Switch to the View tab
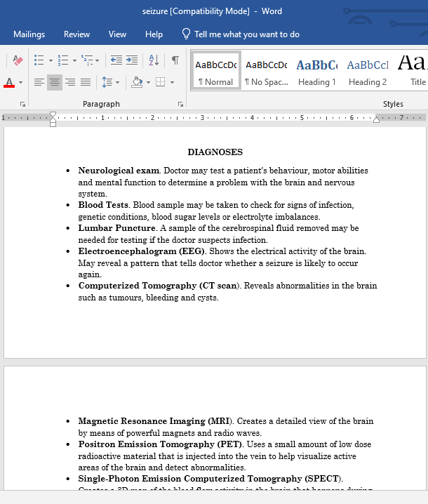Image resolution: width=428 pixels, height=504 pixels. click(x=117, y=34)
